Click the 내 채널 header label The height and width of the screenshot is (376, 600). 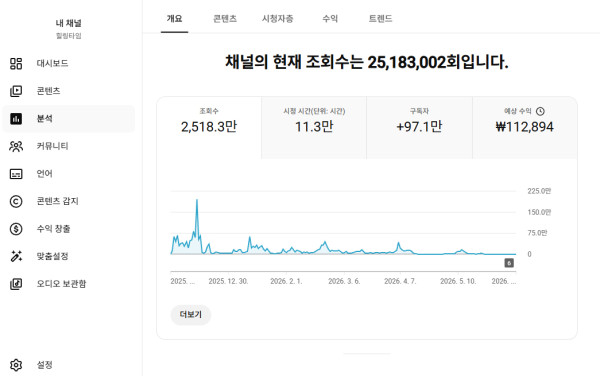pos(68,23)
